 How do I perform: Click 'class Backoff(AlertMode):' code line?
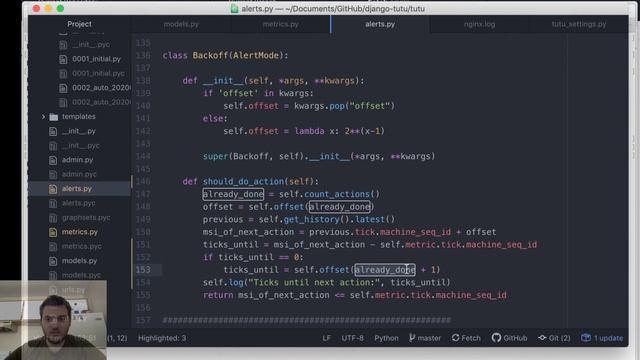click(x=225, y=56)
